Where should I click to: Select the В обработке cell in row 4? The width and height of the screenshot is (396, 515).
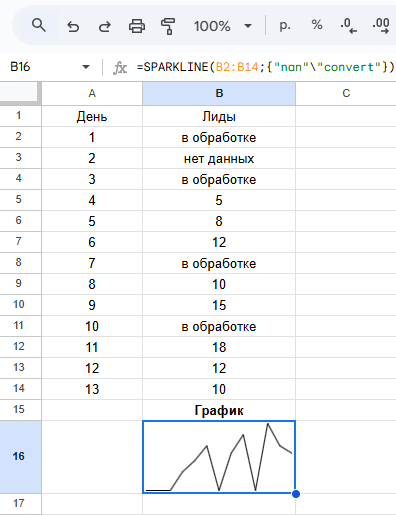point(219,179)
